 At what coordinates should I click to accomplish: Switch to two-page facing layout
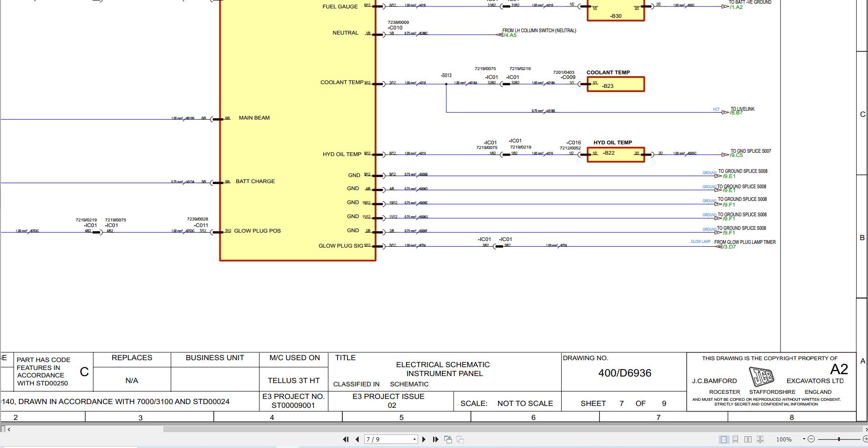[748, 439]
